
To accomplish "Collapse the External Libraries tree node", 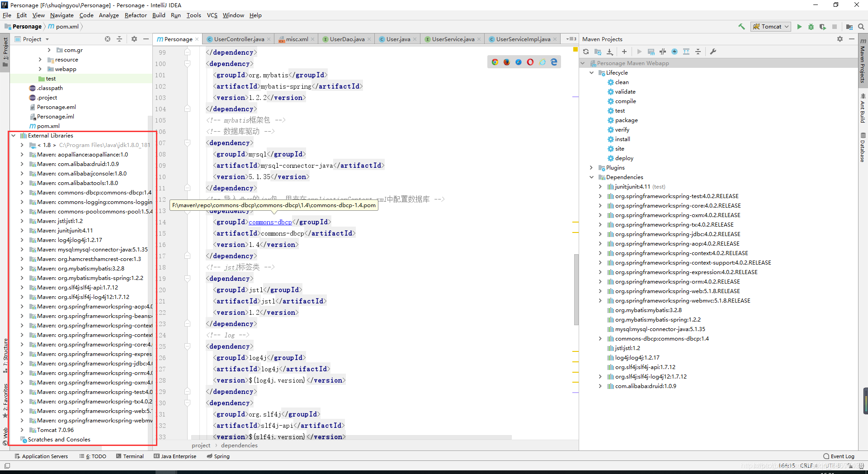I will 14,136.
